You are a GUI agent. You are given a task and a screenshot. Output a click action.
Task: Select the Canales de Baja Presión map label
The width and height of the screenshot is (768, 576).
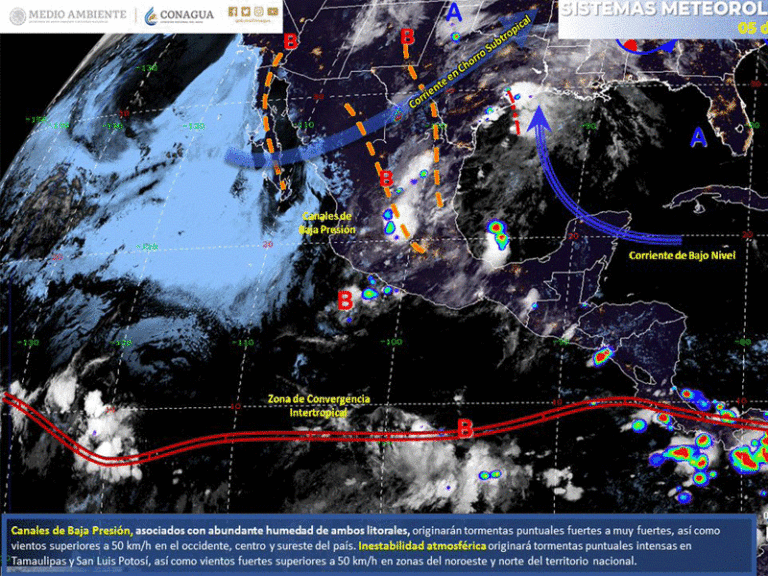(x=326, y=222)
